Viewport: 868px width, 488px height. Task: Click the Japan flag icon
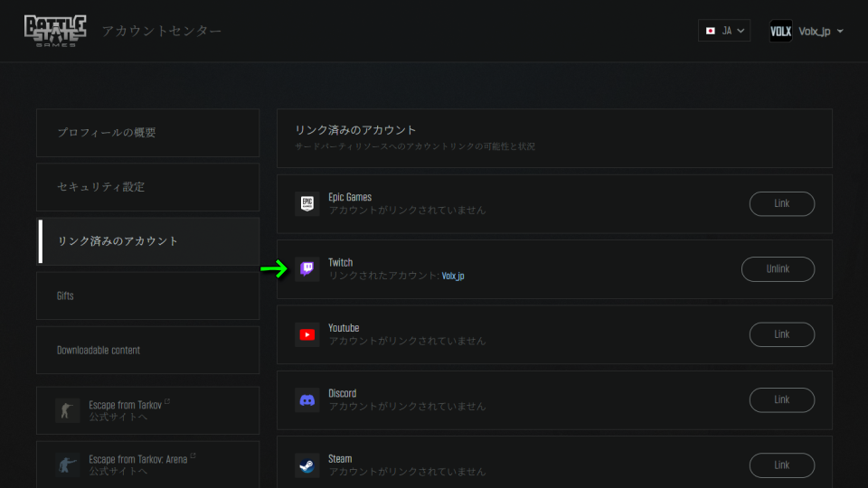[711, 31]
